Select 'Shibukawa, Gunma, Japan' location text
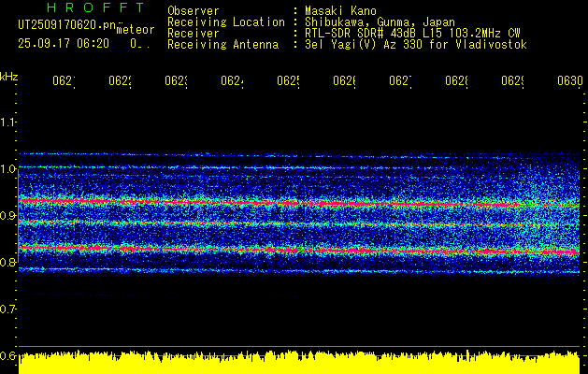 coord(380,22)
